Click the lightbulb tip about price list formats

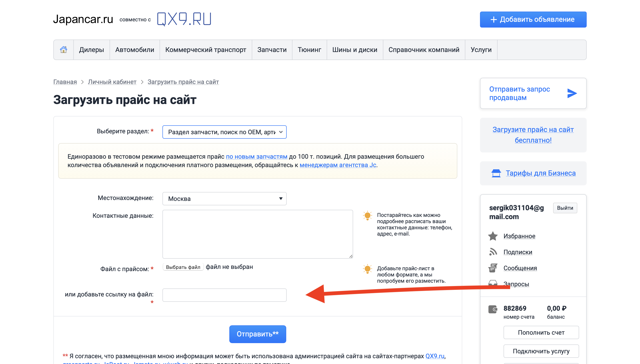367,269
